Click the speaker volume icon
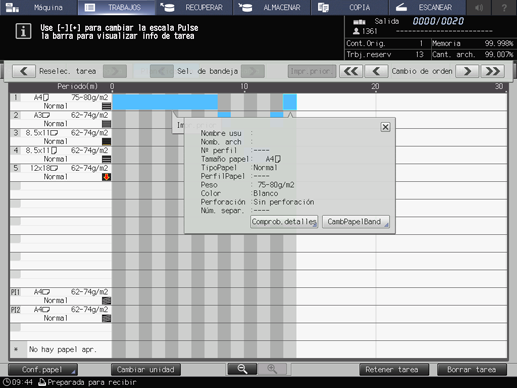 [479, 7]
